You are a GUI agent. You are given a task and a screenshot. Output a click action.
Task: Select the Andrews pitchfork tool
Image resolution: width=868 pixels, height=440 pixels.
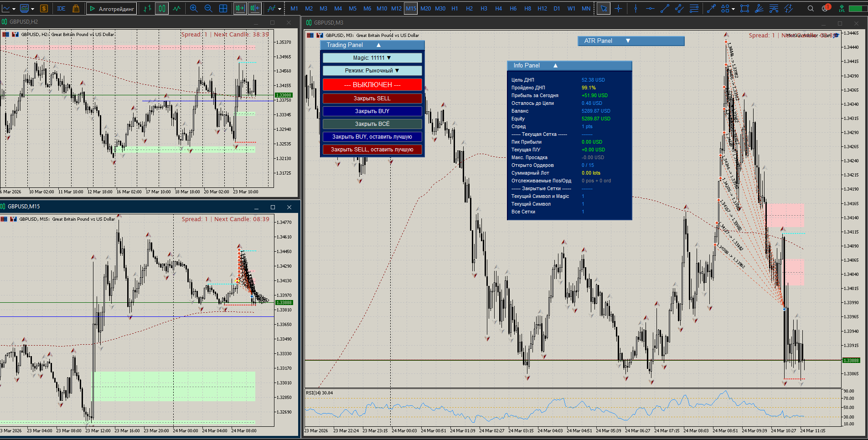774,9
